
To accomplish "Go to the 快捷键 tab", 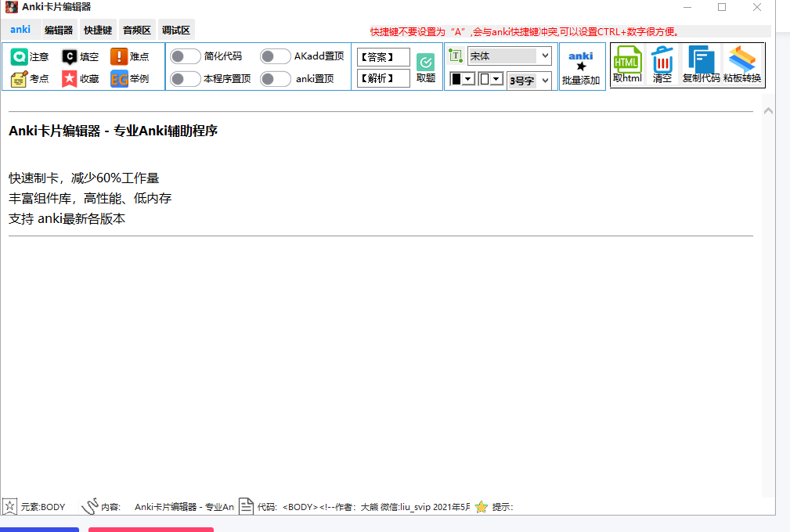I will coord(98,31).
